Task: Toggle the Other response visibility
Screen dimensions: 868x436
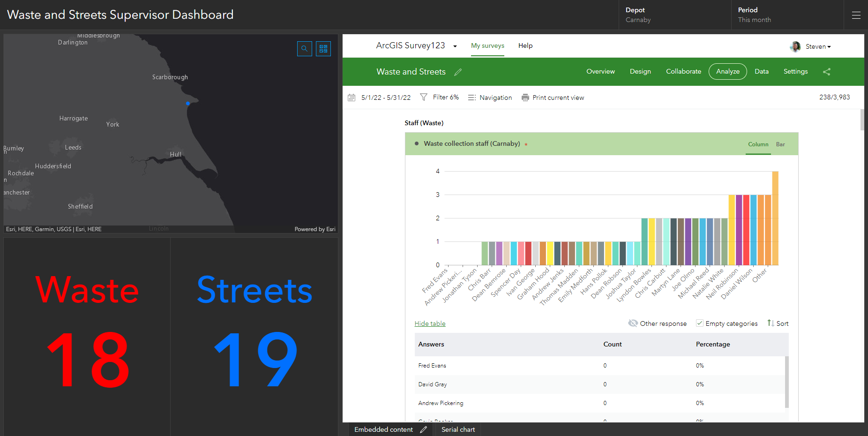Action: click(x=658, y=323)
